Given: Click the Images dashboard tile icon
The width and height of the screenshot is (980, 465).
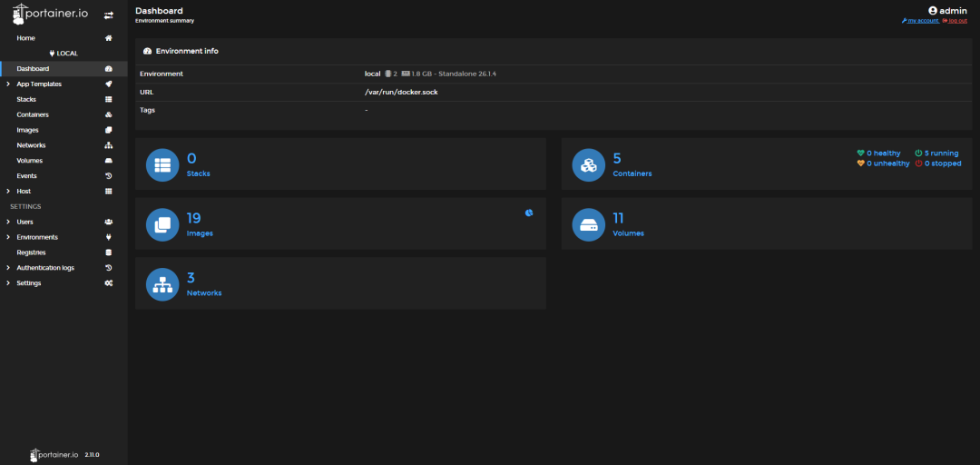Looking at the screenshot, I should point(162,224).
